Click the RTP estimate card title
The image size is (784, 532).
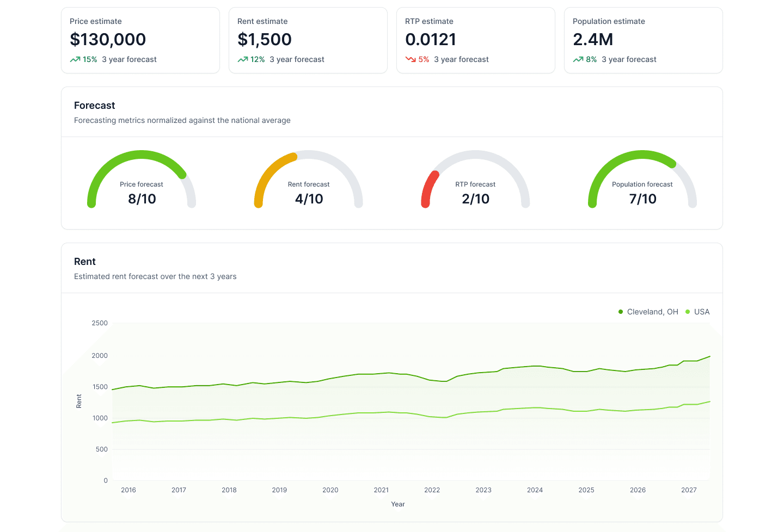click(429, 21)
